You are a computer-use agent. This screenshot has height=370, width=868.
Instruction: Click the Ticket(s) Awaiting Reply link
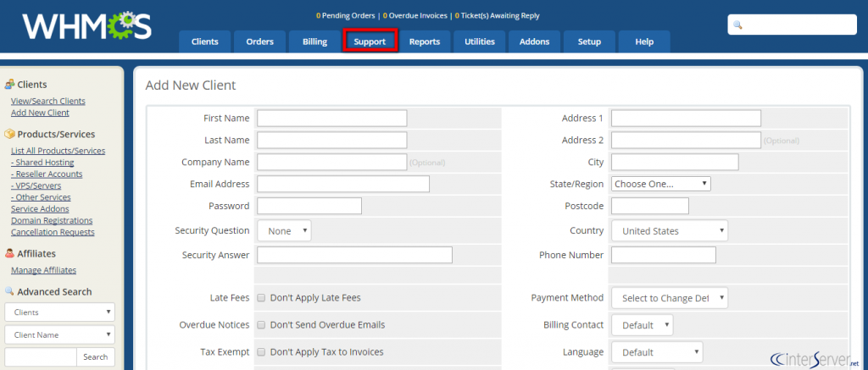pyautogui.click(x=497, y=15)
